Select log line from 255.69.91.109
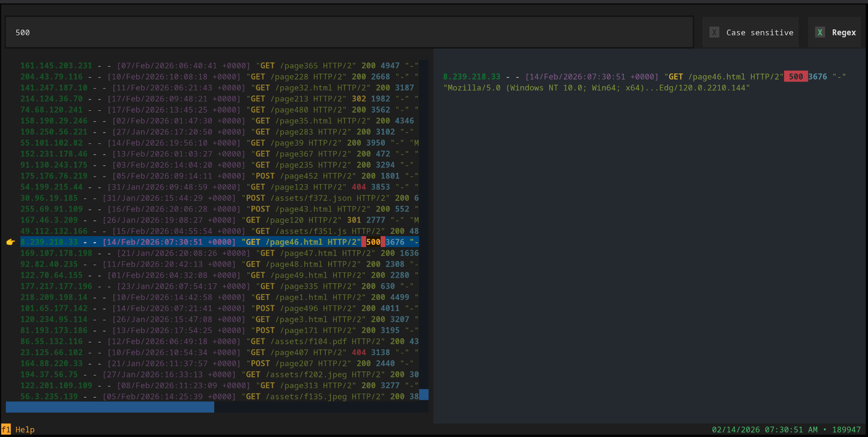Viewport: 868px width, 437px height. pos(219,210)
